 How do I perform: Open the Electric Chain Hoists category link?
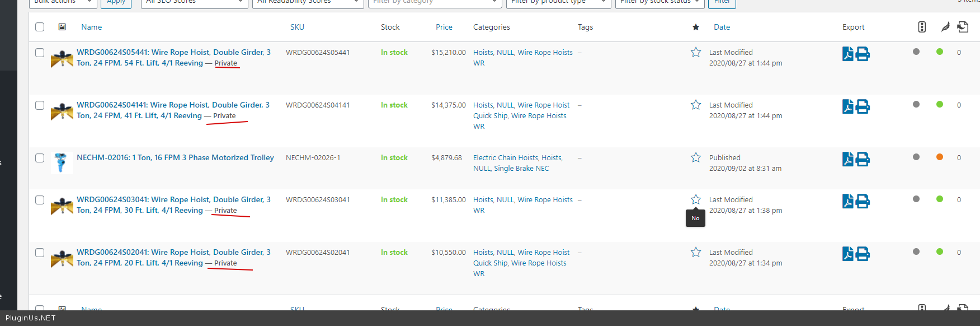coord(506,158)
